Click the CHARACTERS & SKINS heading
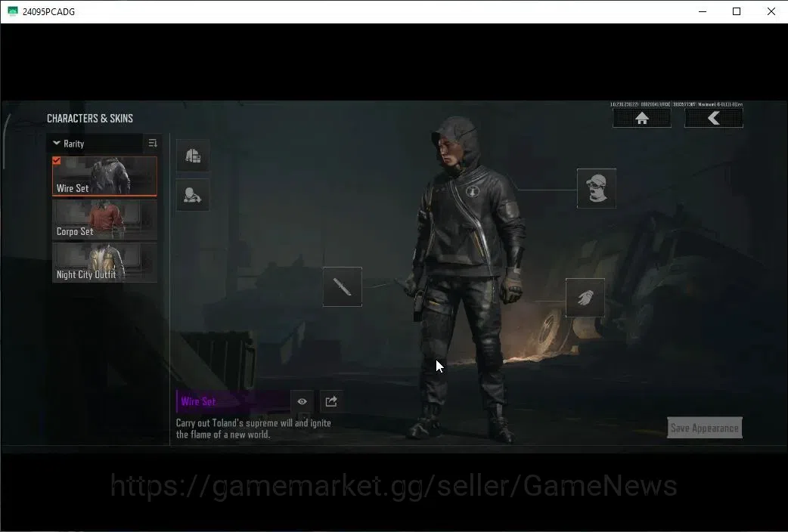 [90, 119]
